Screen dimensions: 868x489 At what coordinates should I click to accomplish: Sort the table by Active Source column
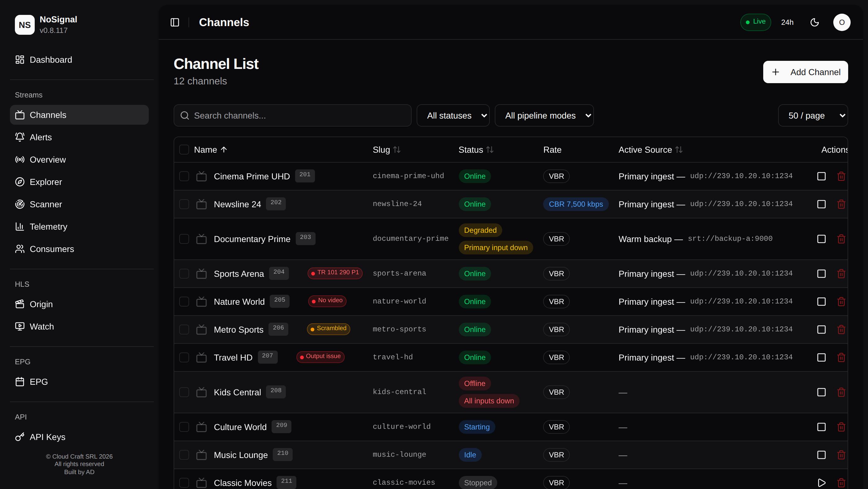[x=650, y=150]
